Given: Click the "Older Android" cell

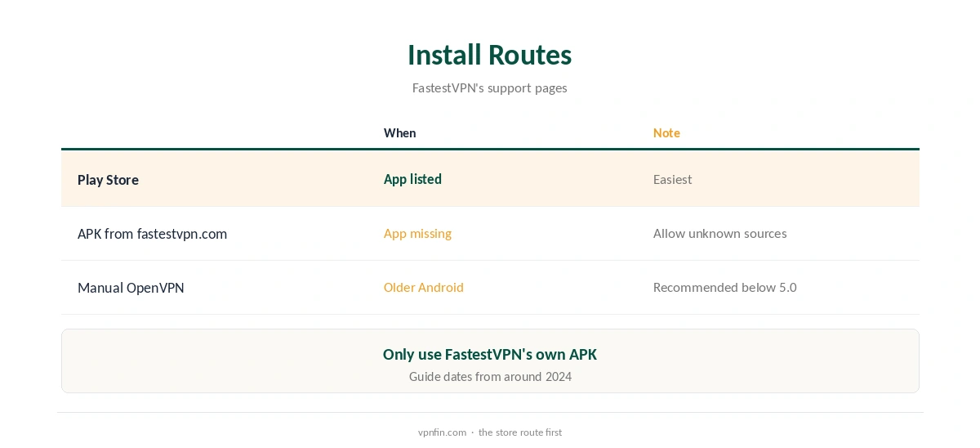Looking at the screenshot, I should pos(423,287).
